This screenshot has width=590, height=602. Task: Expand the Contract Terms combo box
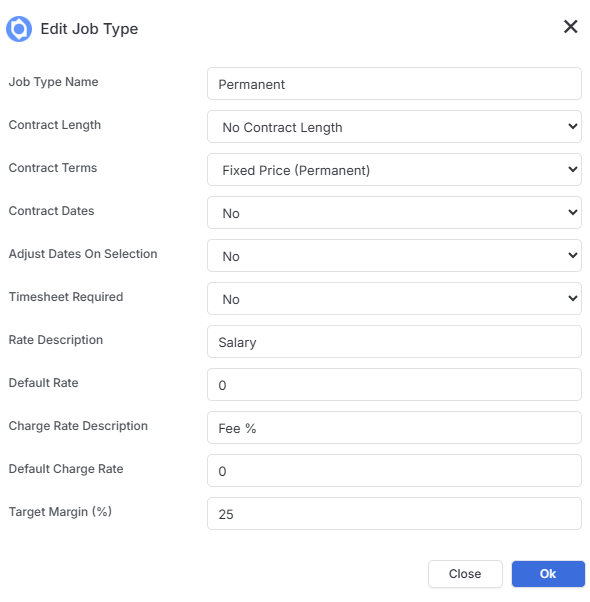(x=394, y=170)
